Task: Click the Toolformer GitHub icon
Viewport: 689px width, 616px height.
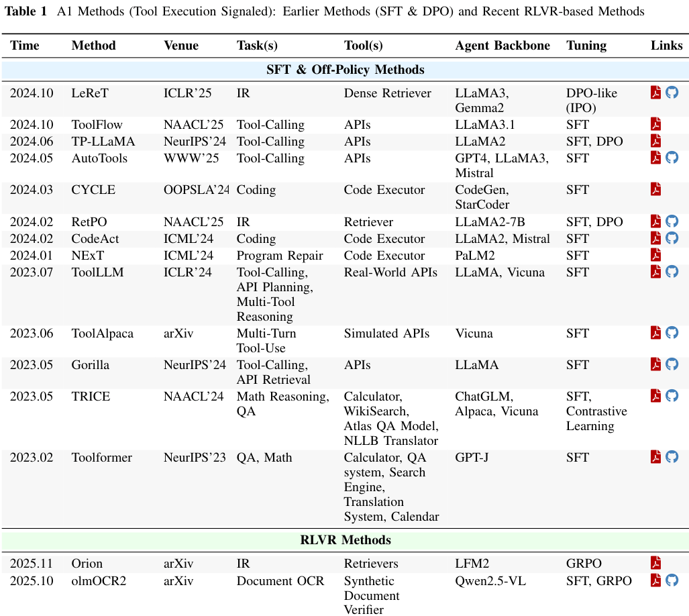Action: pyautogui.click(x=672, y=457)
